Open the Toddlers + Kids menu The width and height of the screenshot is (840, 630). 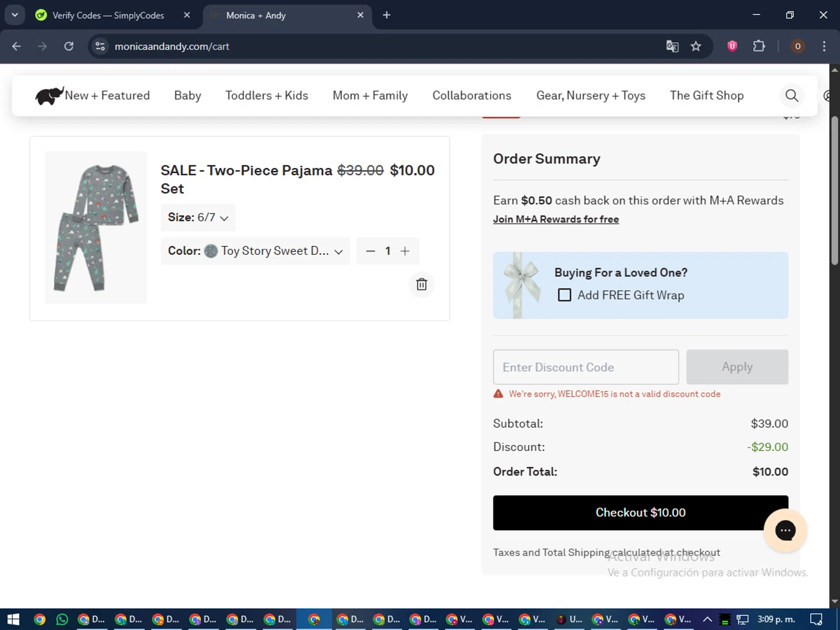pos(267,96)
